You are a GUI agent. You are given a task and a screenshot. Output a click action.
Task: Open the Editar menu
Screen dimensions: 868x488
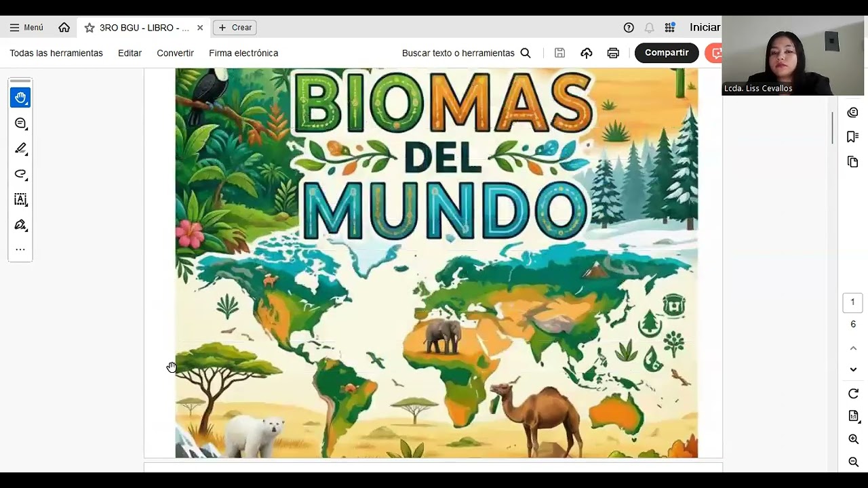(x=130, y=53)
